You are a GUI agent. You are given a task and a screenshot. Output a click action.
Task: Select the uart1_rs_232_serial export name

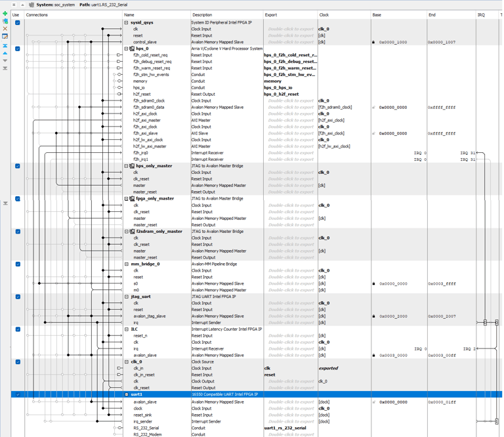click(285, 428)
